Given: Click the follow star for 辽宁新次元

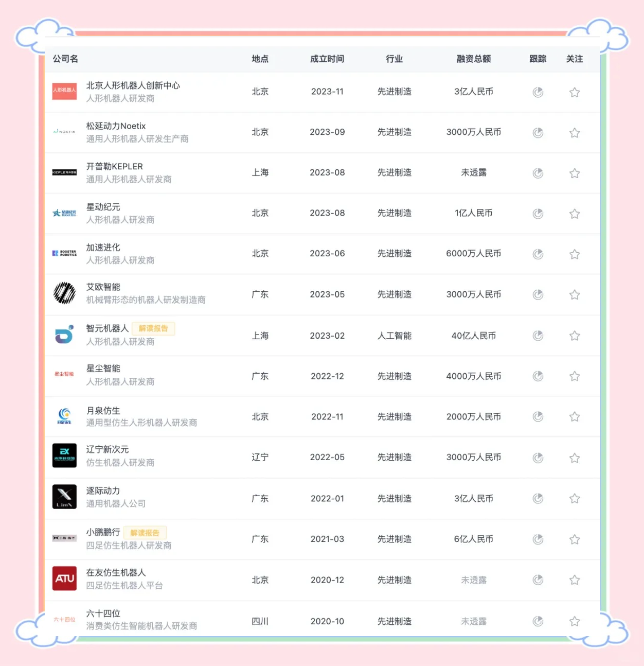Looking at the screenshot, I should (x=575, y=458).
